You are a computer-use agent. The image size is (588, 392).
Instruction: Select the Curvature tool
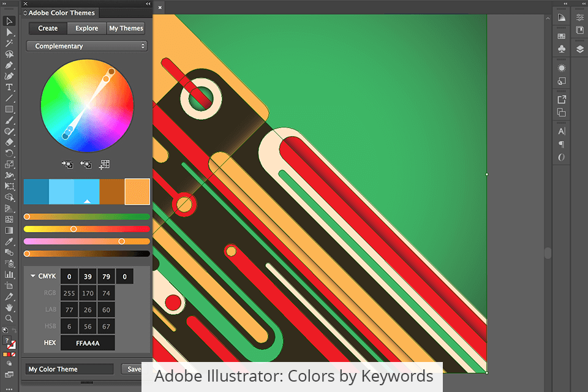9,76
